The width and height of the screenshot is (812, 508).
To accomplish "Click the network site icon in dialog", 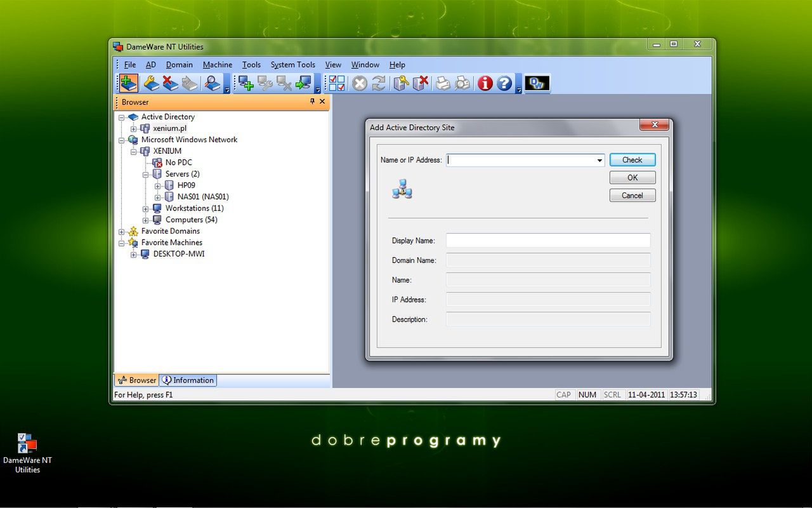I will (x=402, y=189).
